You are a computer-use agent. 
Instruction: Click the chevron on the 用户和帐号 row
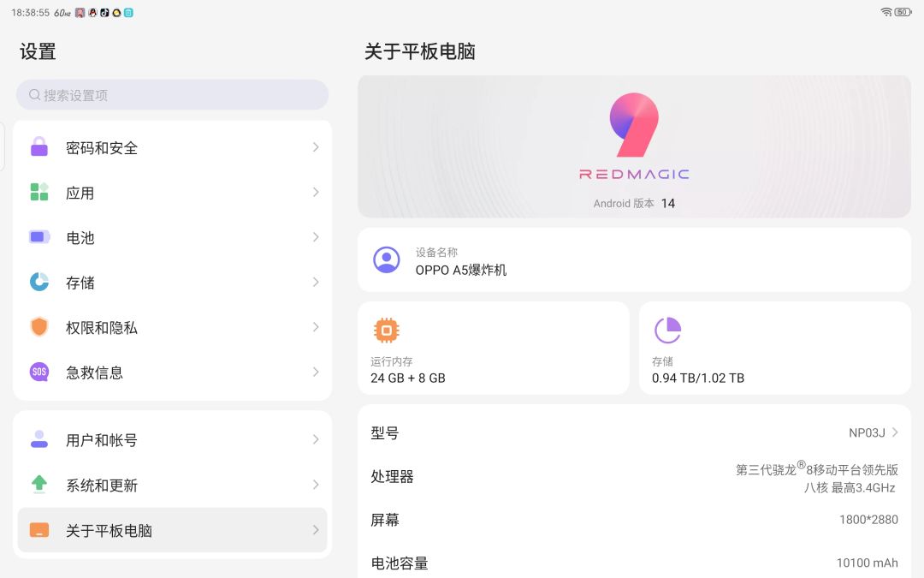point(316,439)
